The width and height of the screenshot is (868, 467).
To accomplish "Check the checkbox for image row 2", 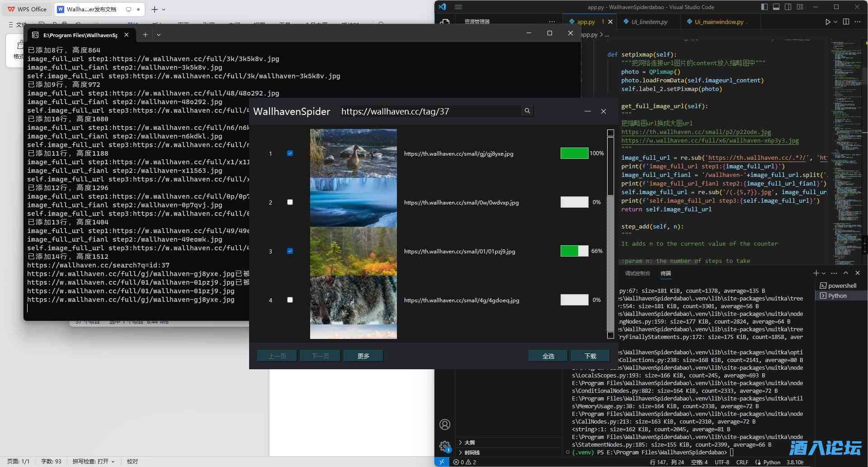I will pos(290,202).
